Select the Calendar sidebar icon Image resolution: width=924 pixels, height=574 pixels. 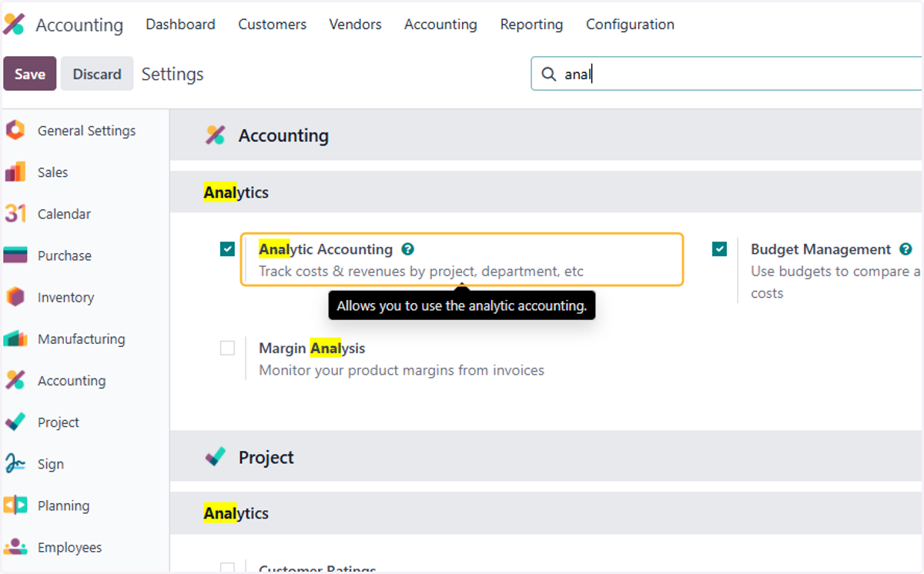pyautogui.click(x=15, y=214)
